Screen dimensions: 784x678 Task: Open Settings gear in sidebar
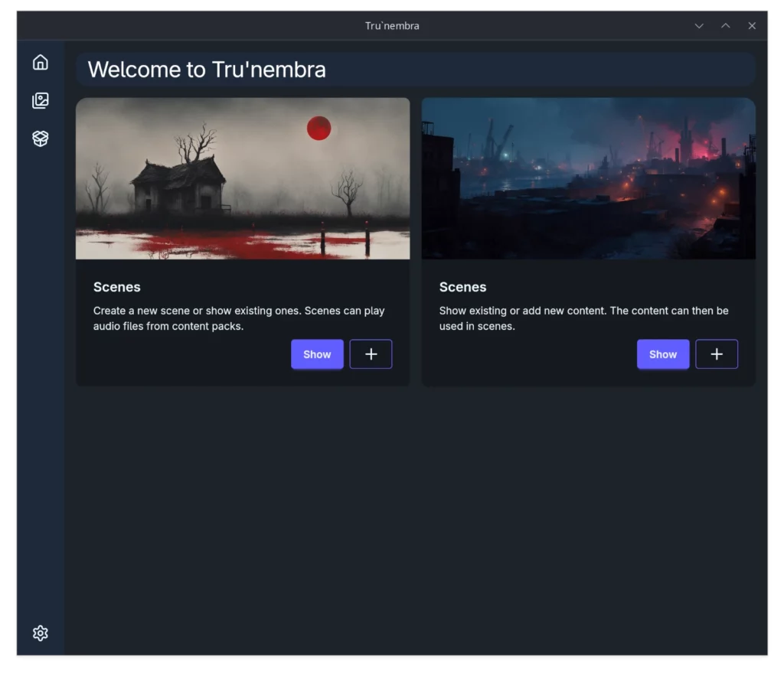[x=41, y=633]
